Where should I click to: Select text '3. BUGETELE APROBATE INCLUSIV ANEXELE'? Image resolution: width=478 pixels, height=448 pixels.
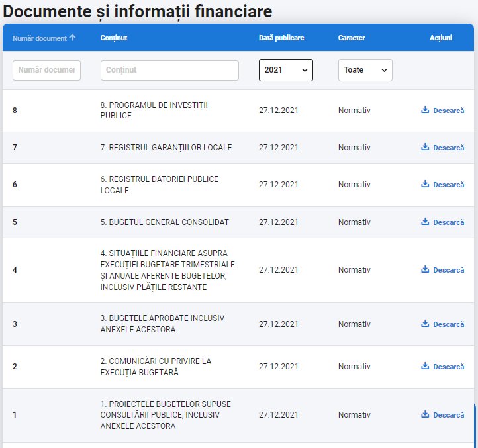tap(162, 324)
